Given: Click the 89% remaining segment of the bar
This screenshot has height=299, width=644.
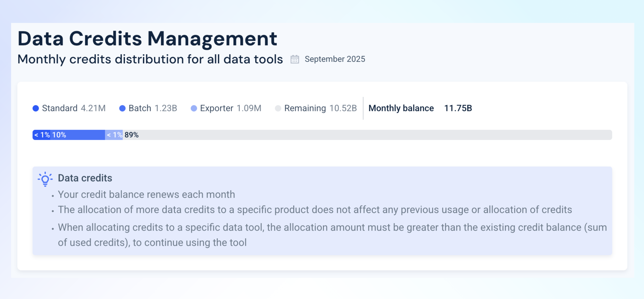Looking at the screenshot, I should (x=366, y=135).
